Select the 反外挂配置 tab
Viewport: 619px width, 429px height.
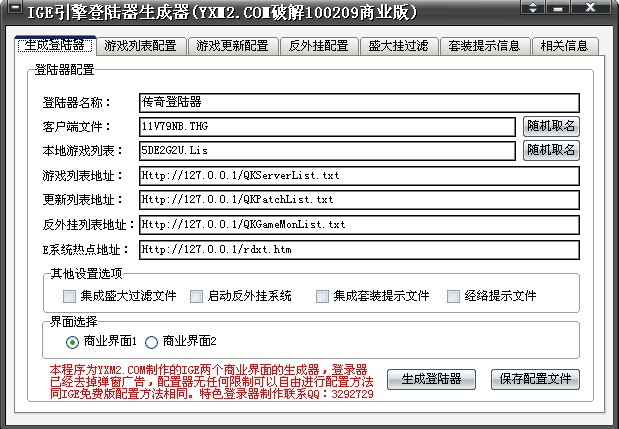[x=318, y=46]
